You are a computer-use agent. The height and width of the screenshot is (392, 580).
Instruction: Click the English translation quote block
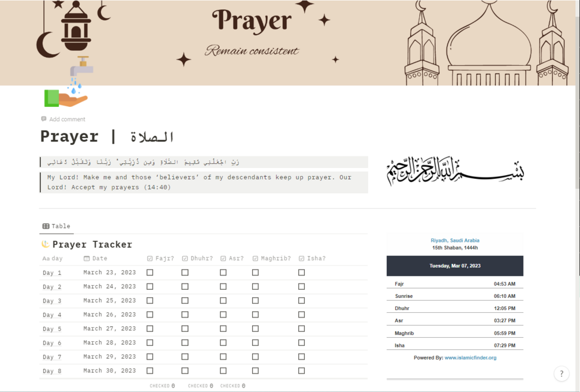pos(204,182)
